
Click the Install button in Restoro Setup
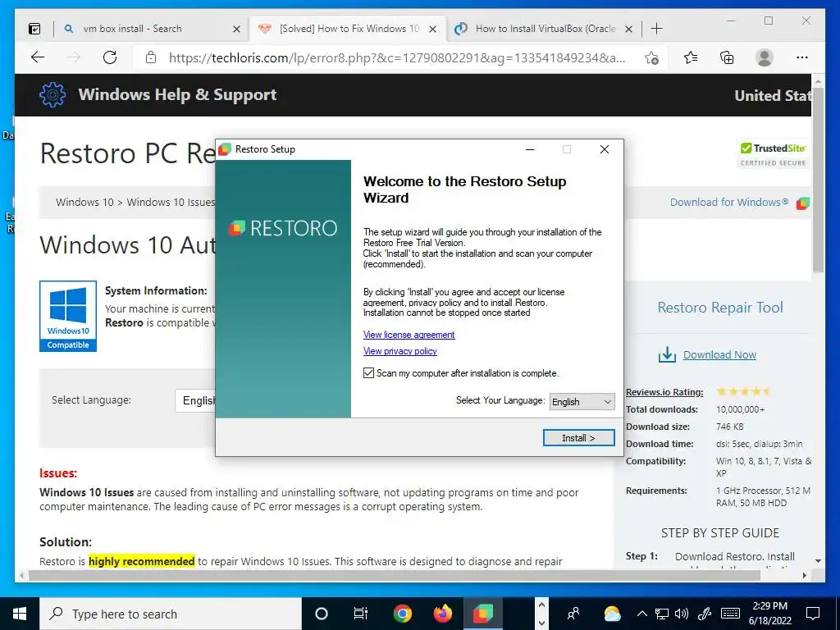click(x=578, y=438)
